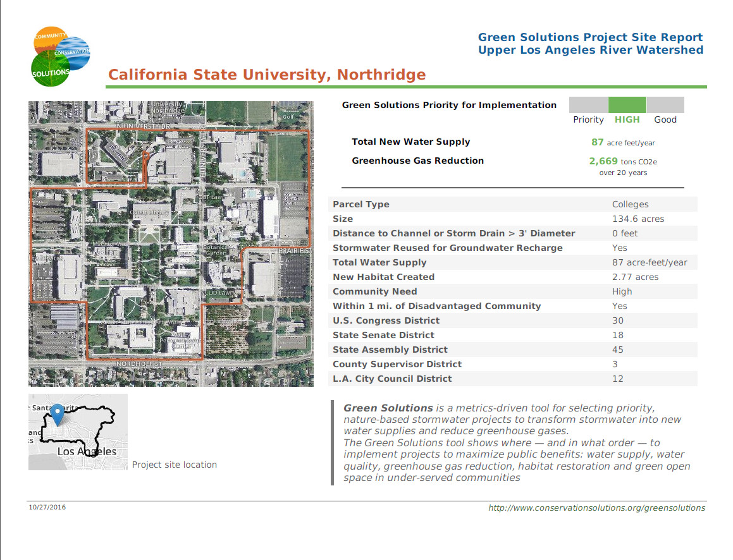
Task: Click the blue map pin marker
Action: 58,414
